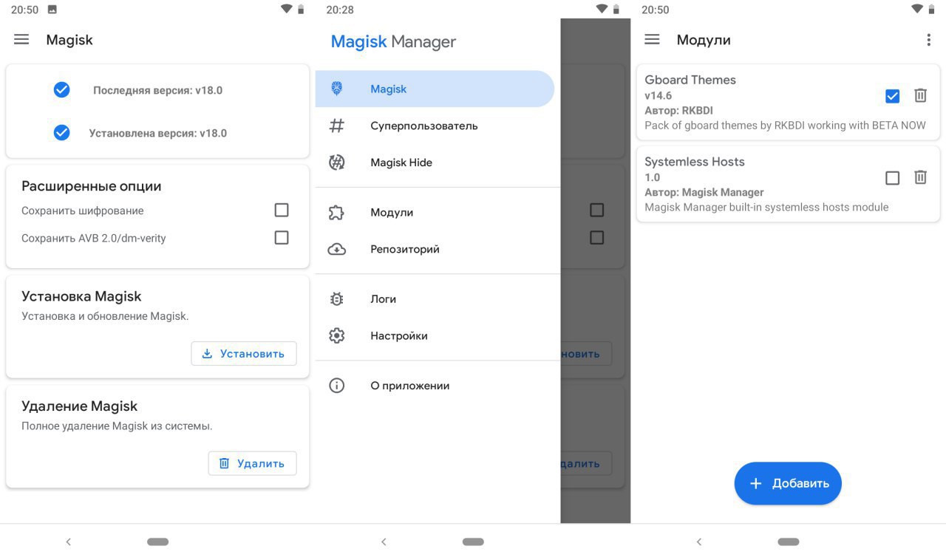The width and height of the screenshot is (946, 560).
Task: Enable Сохранить шифрование checkbox
Action: click(281, 211)
